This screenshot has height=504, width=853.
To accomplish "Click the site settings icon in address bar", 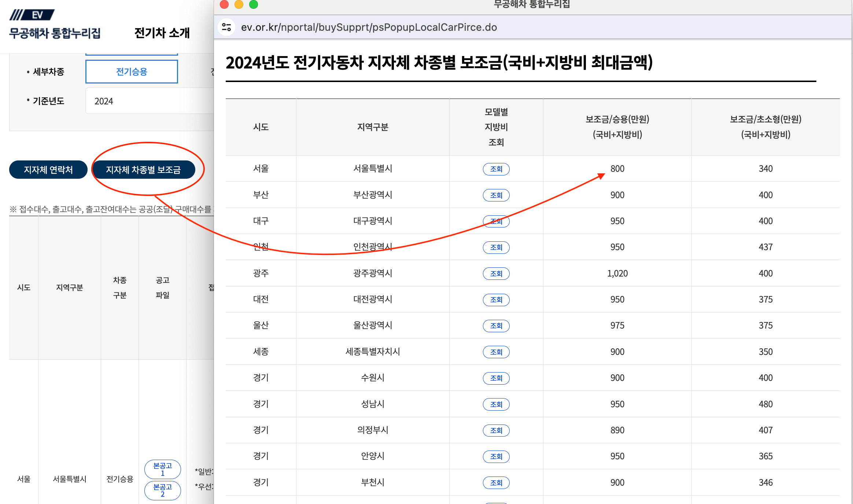I will [226, 27].
